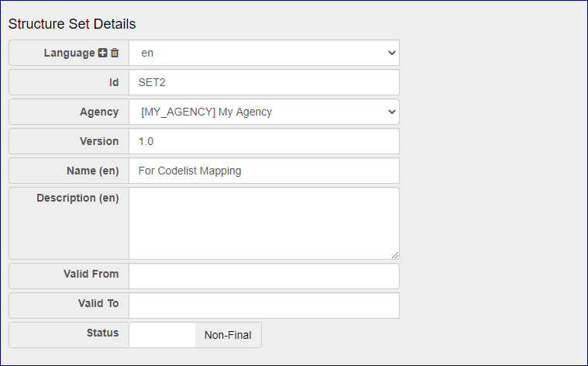Click into the Name (en) text field

tap(264, 171)
